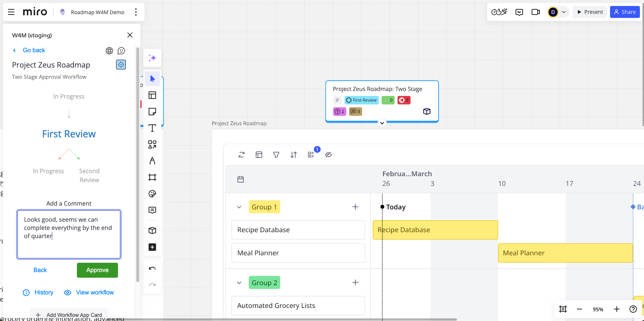The image size is (644, 321).
Task: Select the Frame tool
Action: [152, 177]
